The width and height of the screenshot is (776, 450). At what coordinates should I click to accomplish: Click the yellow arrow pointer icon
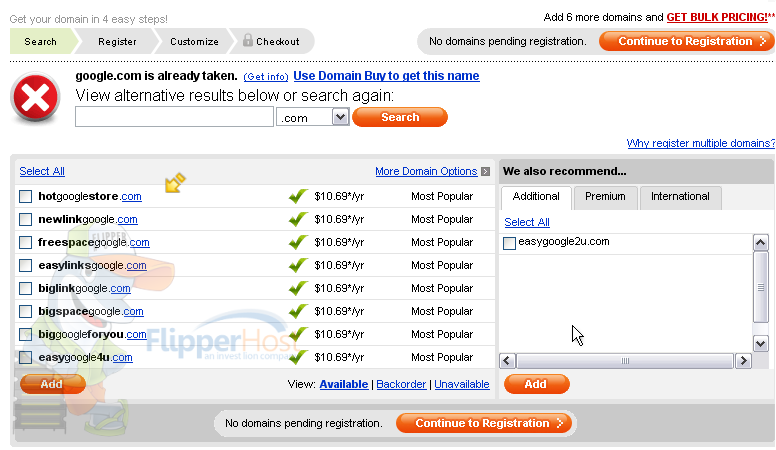click(x=175, y=182)
